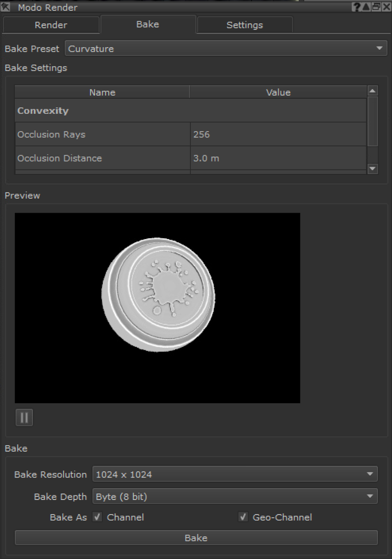392x559 pixels.
Task: Open the Bake Preset dropdown
Action: [226, 49]
